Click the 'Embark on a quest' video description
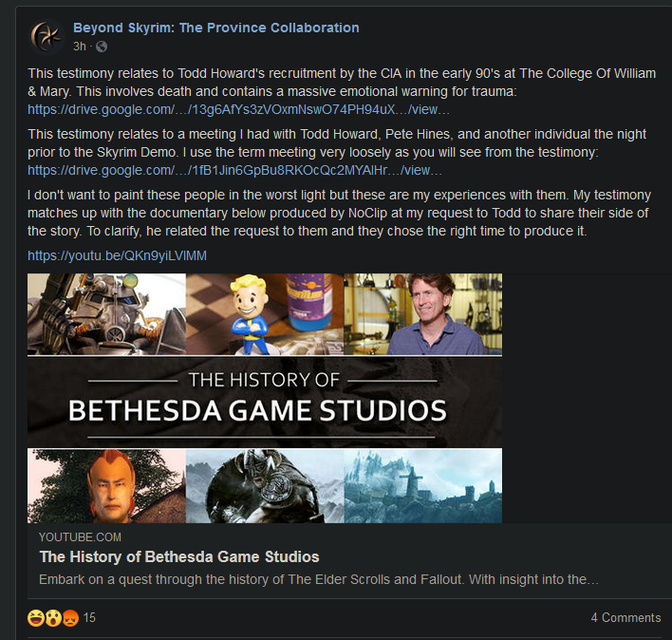 [x=319, y=579]
